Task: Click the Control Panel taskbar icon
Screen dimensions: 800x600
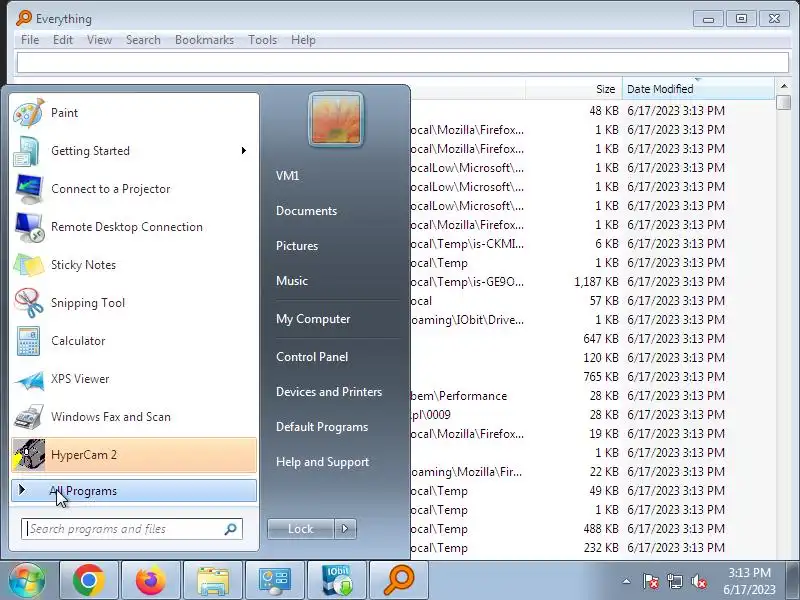Action: [x=274, y=580]
